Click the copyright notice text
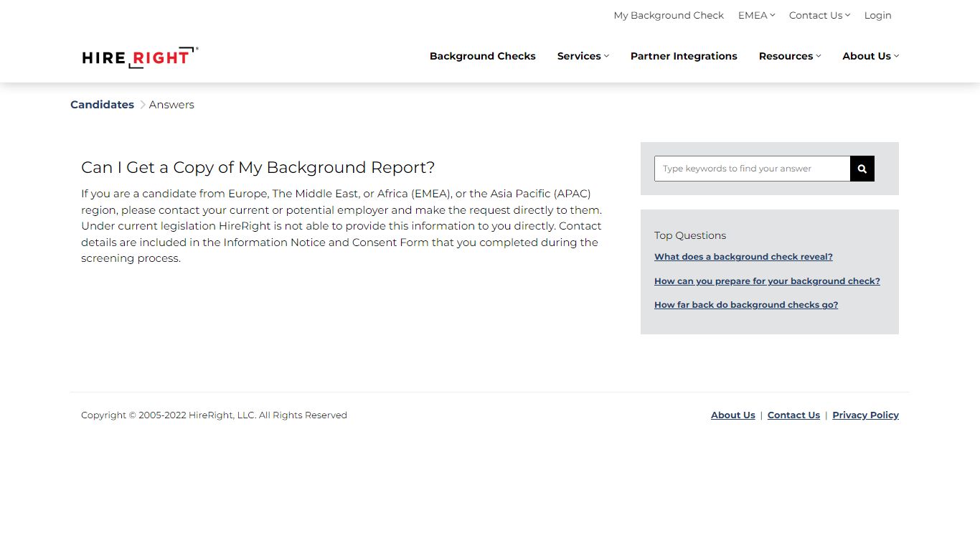This screenshot has height=551, width=980. coord(214,415)
